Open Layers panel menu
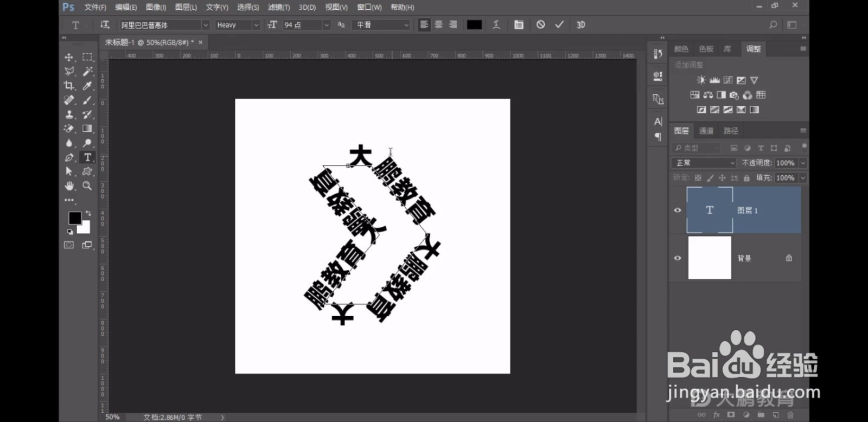868x422 pixels. 803,131
